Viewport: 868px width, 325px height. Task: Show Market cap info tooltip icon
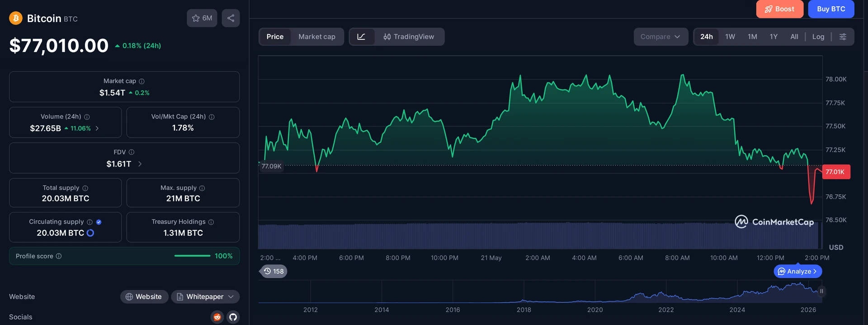(142, 81)
